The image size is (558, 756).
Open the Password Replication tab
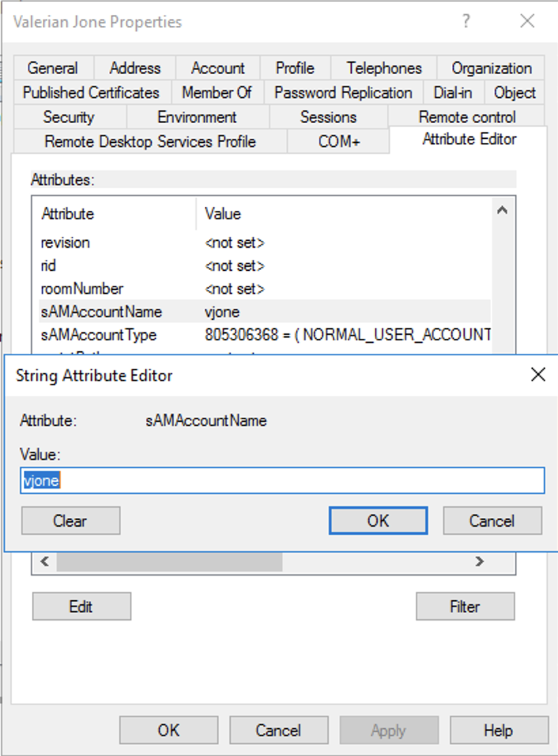pos(343,93)
